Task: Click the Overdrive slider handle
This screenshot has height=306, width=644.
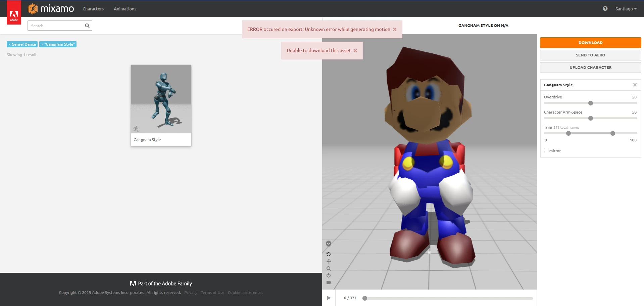Action: click(x=591, y=103)
